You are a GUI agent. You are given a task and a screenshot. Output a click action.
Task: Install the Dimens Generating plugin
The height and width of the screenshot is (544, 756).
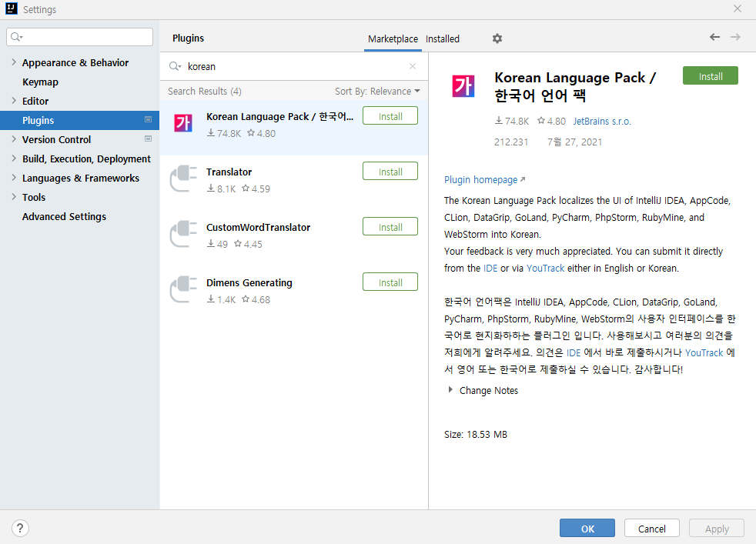tap(390, 282)
